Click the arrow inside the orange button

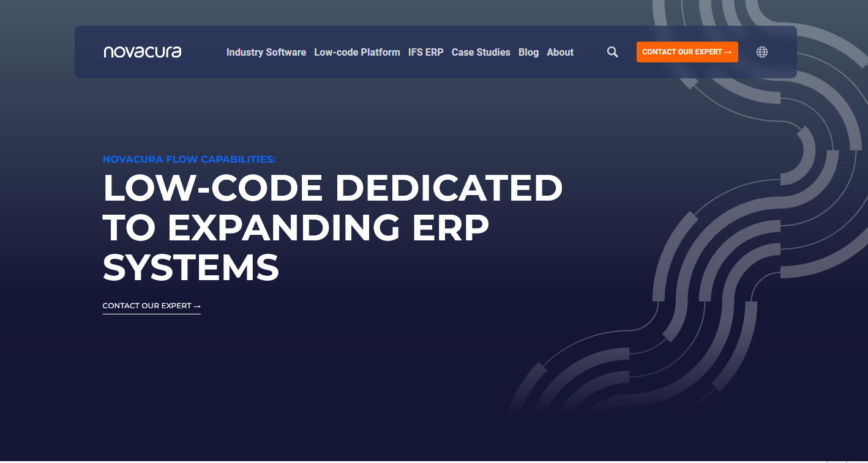tap(728, 52)
